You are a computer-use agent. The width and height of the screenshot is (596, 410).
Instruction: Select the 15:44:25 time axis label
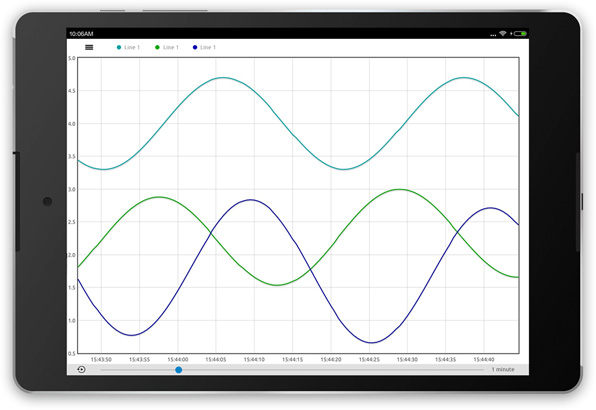pos(369,359)
